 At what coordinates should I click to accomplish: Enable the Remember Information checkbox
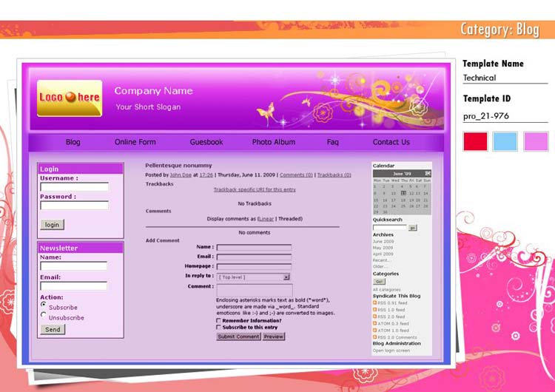218,320
